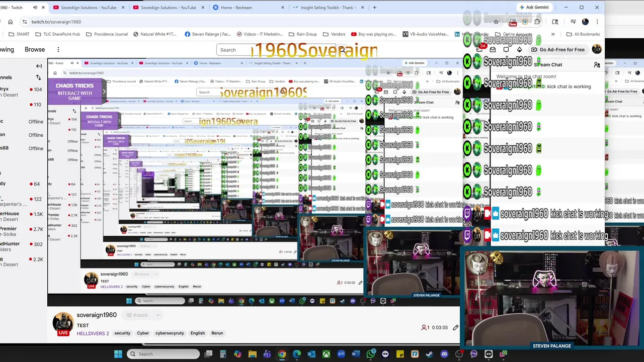Collapse the Twitch left sidebar with arrow
Image resolution: width=644 pixels, height=362 pixels.
(x=39, y=66)
